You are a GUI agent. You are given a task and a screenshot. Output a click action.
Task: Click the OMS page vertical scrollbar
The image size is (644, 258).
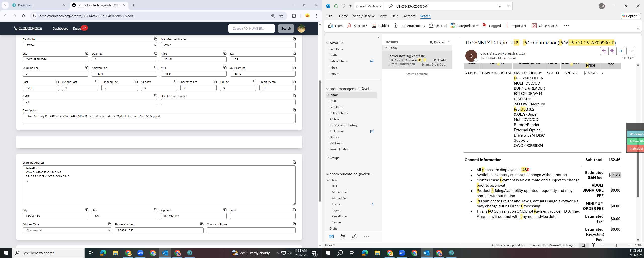[320, 141]
